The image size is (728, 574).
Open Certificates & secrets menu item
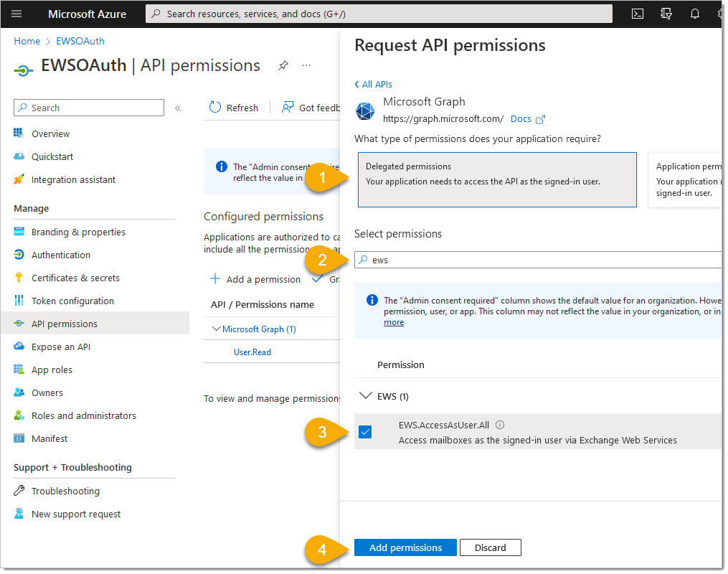pos(76,278)
